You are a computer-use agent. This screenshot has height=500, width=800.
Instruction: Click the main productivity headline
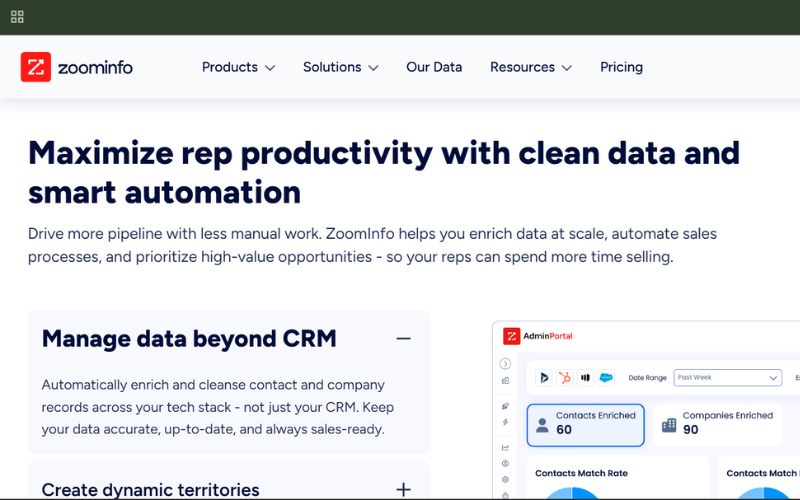pyautogui.click(x=384, y=172)
